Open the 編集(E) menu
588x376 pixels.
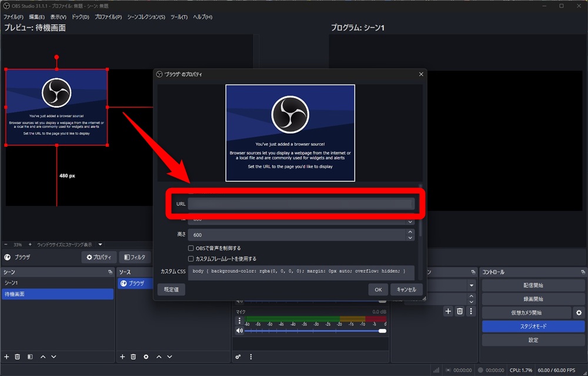click(x=36, y=17)
